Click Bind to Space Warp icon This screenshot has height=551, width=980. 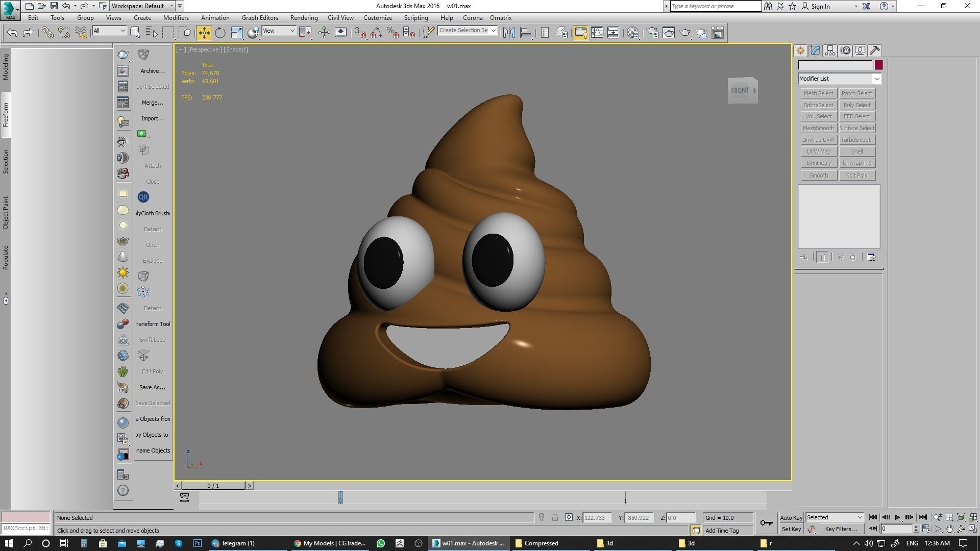[81, 33]
